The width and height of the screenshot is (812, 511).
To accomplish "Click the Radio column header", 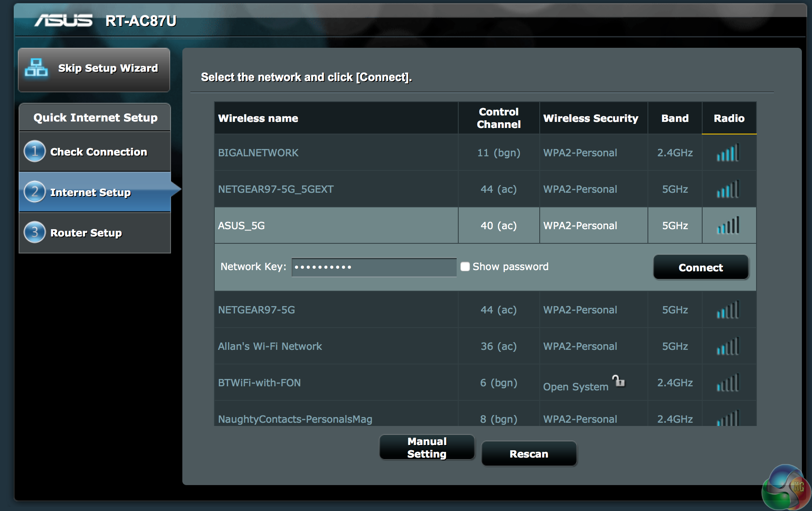I will (729, 118).
